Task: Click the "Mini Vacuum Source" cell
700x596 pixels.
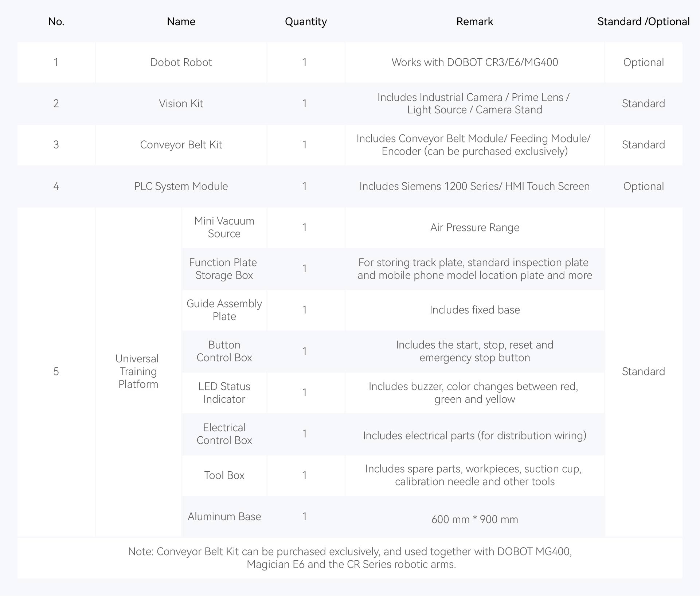Action: pyautogui.click(x=224, y=227)
